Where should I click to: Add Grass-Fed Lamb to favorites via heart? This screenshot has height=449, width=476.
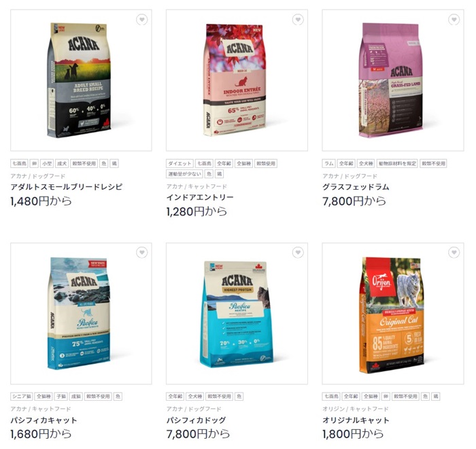point(454,20)
